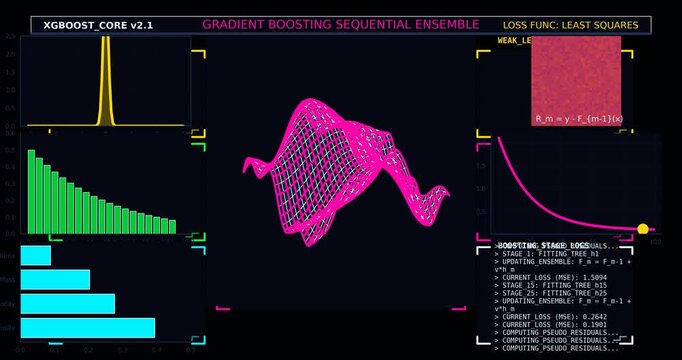Select the longest cyan feature importance bar
The height and width of the screenshot is (360, 682).
tap(88, 328)
